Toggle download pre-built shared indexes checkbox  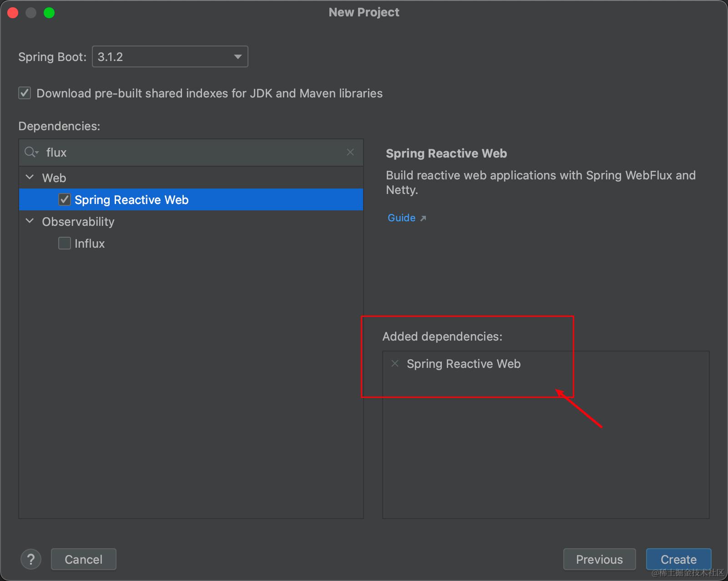point(25,93)
